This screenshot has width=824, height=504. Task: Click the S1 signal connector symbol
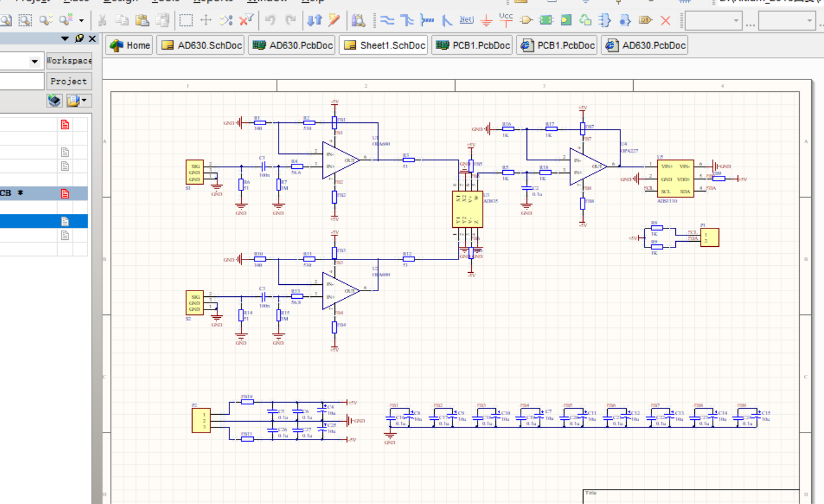click(194, 172)
